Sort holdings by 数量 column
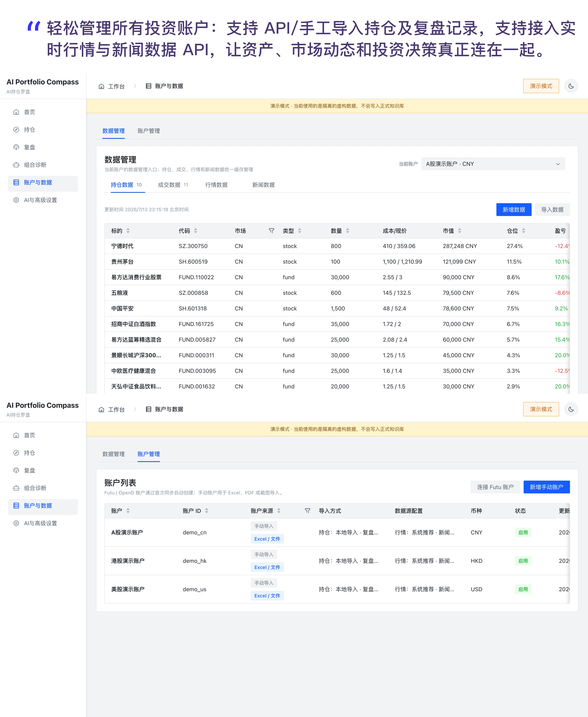The width and height of the screenshot is (588, 717). 347,231
